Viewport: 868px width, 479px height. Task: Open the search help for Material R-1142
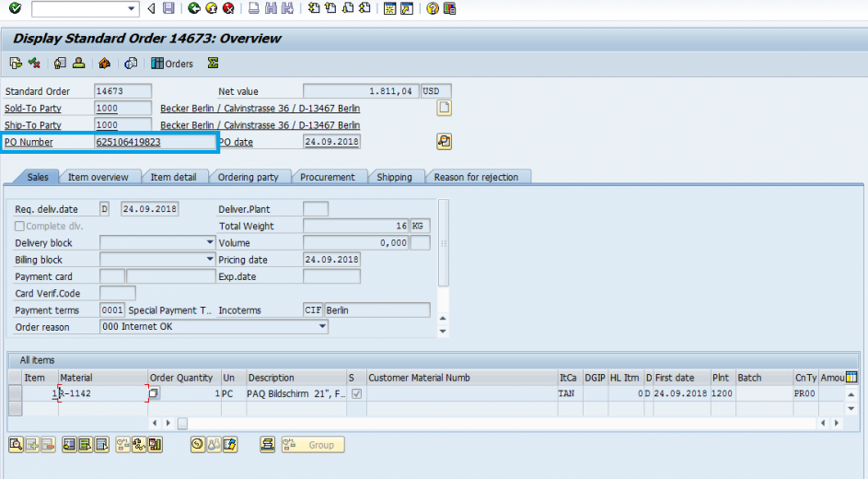click(154, 393)
